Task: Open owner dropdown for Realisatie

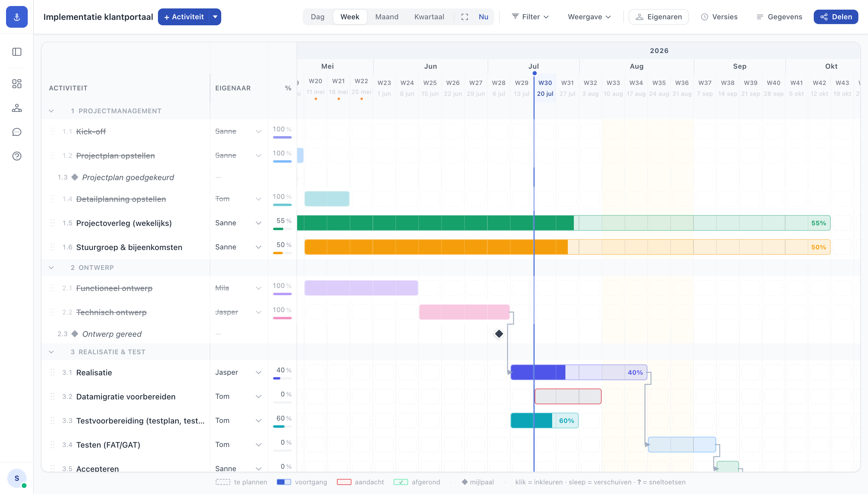Action: click(258, 372)
